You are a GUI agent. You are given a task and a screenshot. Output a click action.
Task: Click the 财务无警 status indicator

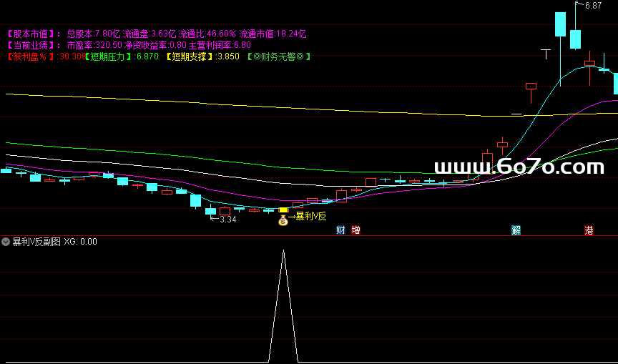[278, 56]
